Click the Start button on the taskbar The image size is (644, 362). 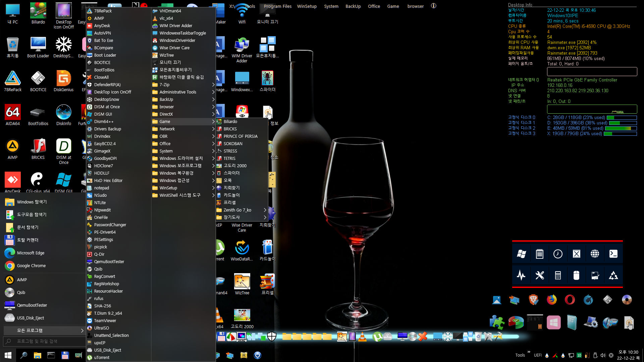(8, 355)
